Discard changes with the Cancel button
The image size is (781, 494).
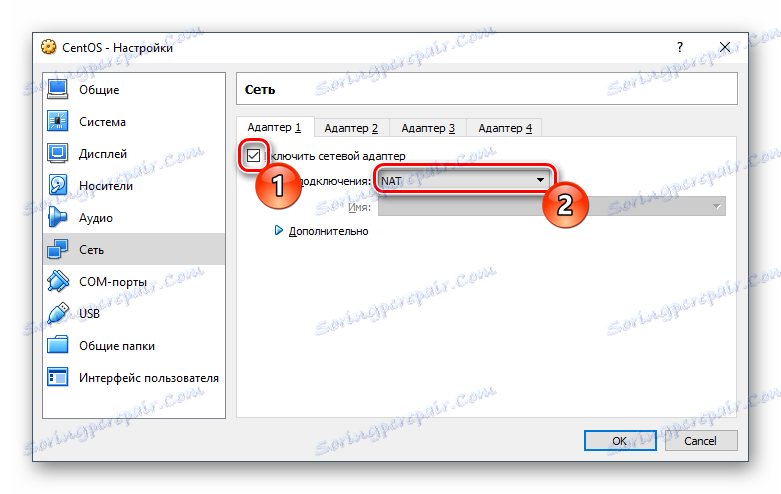(700, 441)
